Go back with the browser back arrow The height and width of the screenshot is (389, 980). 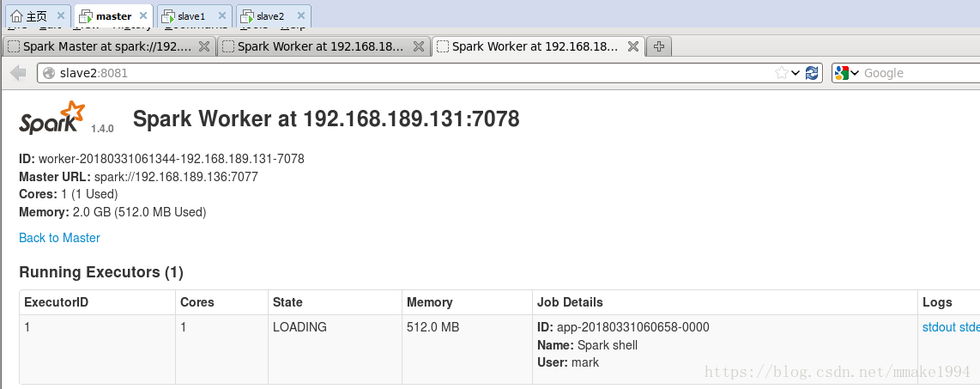click(x=19, y=73)
